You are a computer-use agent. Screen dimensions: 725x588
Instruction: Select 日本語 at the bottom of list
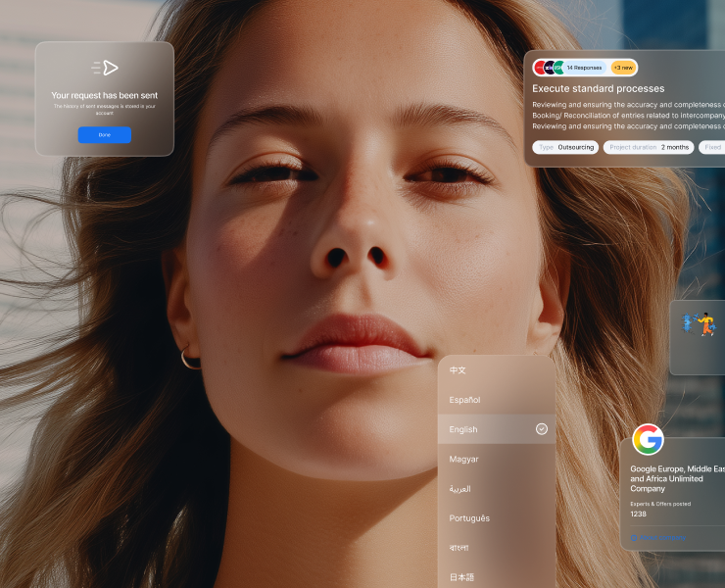(x=460, y=577)
